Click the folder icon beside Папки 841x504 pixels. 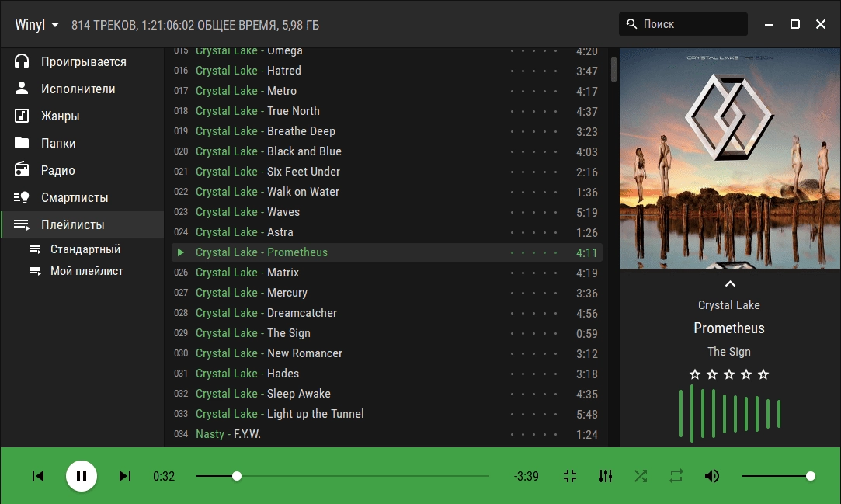tap(22, 143)
